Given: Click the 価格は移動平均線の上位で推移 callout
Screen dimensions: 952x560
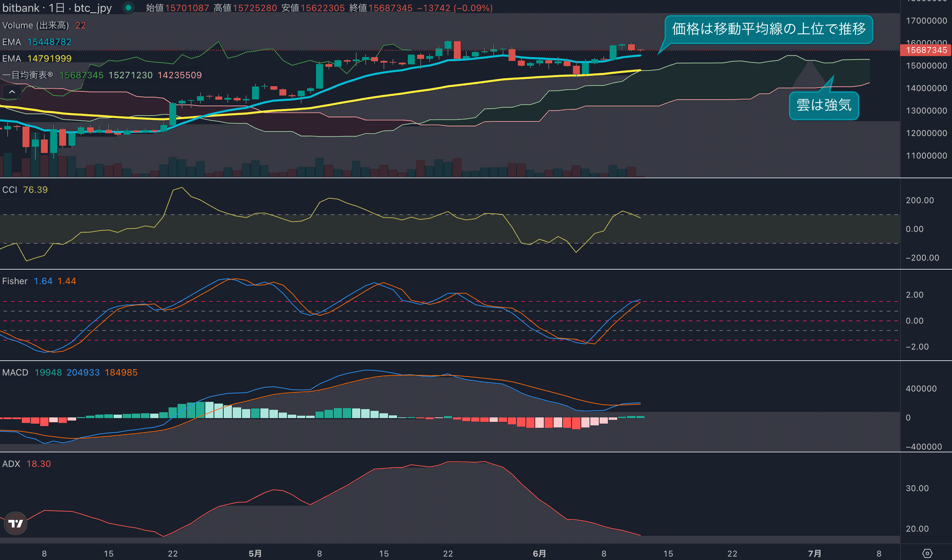Looking at the screenshot, I should point(769,29).
